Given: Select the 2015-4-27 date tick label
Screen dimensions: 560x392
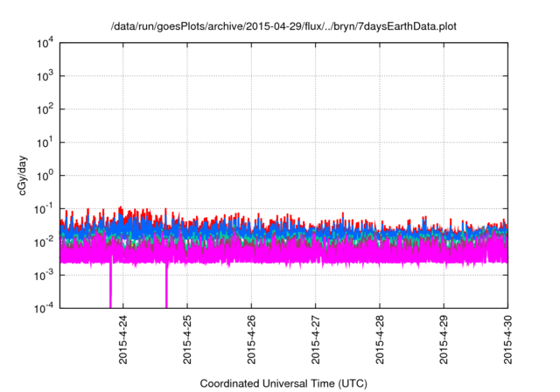Looking at the screenshot, I should click(x=315, y=339).
